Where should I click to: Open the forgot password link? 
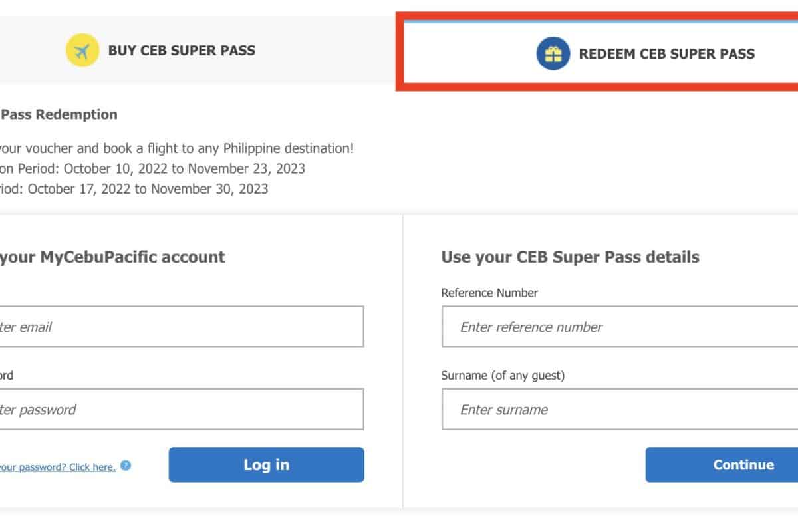(x=57, y=467)
